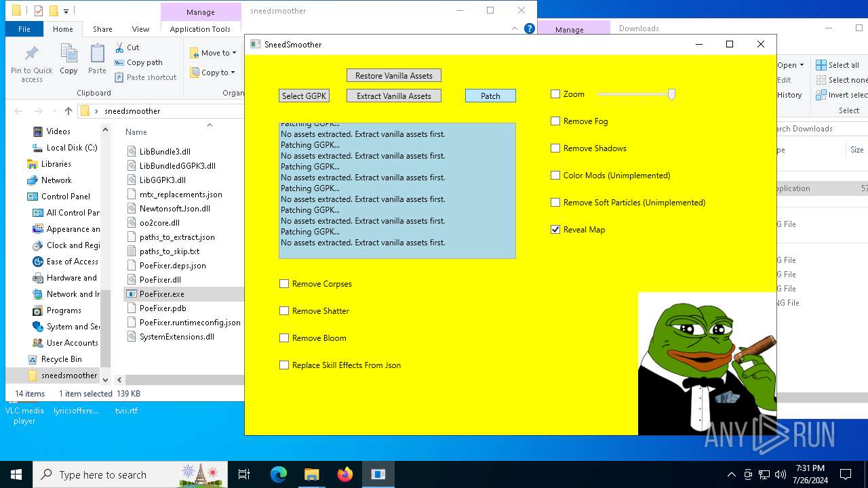Image resolution: width=868 pixels, height=488 pixels.
Task: Click the Extract Vanilla Assets button
Action: tap(394, 96)
